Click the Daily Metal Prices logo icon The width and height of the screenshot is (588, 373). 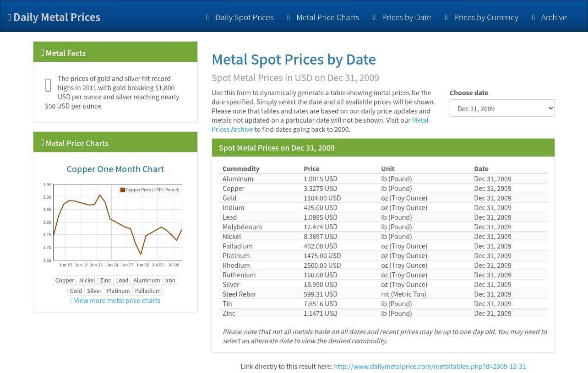(x=9, y=17)
